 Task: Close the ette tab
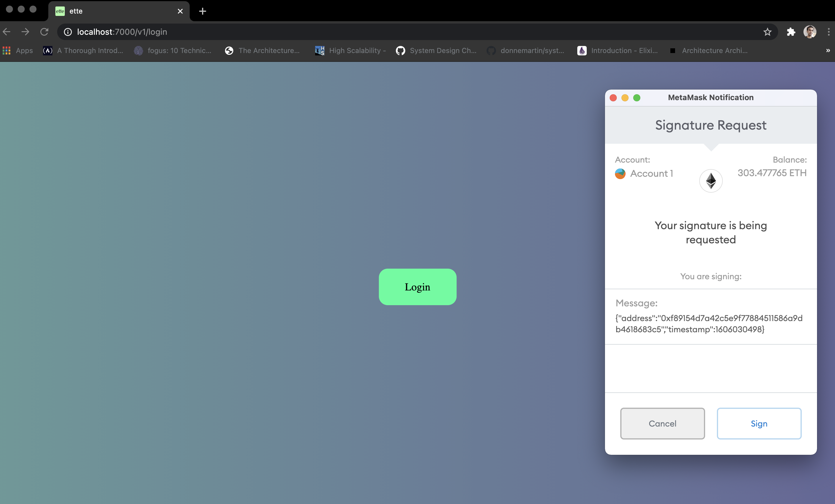click(x=180, y=11)
